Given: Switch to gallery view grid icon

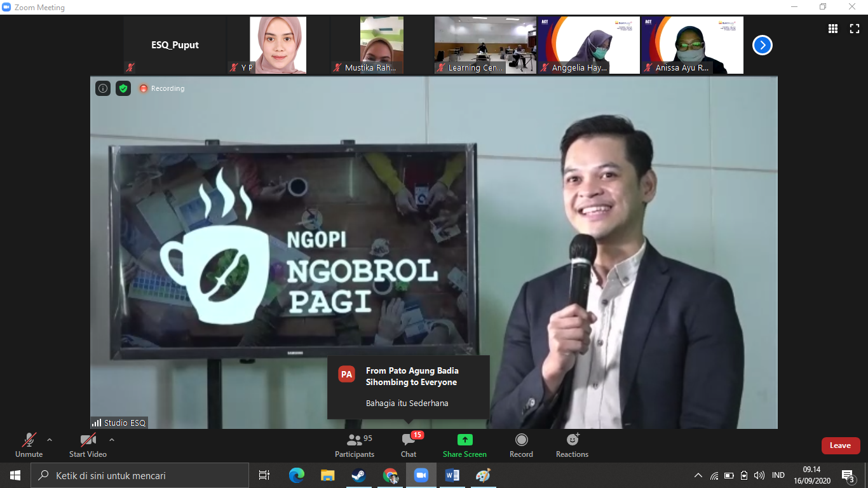Looking at the screenshot, I should [833, 29].
